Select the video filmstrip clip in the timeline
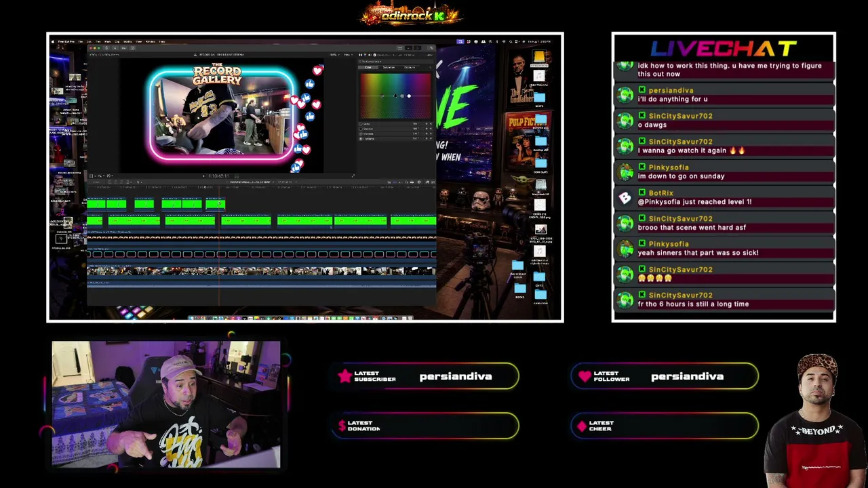The width and height of the screenshot is (868, 488). [261, 271]
